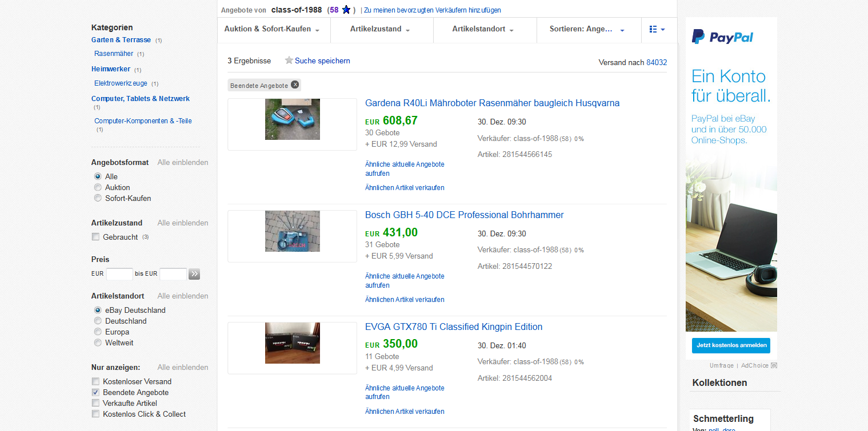Viewport: 868px width, 431px height.
Task: Open the Gardena mower thumbnail
Action: tap(293, 119)
